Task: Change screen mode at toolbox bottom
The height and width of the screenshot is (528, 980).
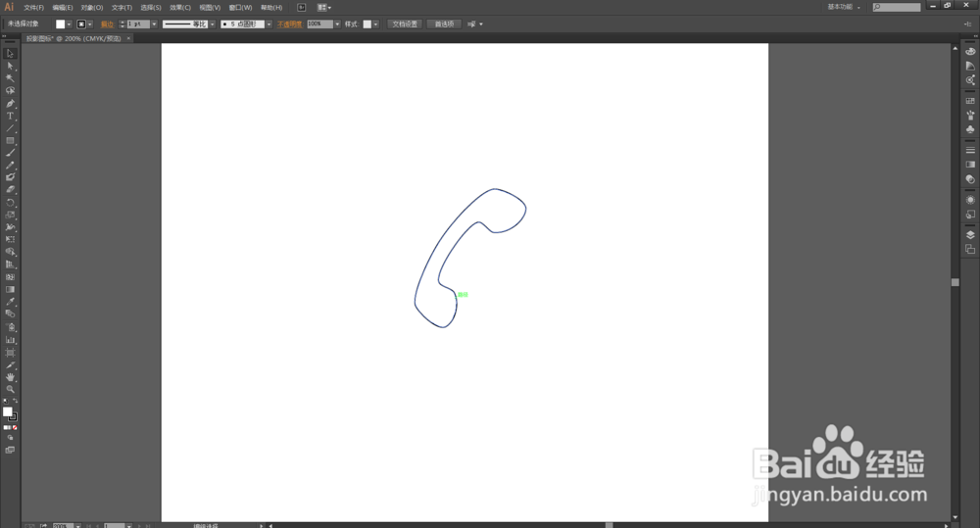Action: (10, 450)
